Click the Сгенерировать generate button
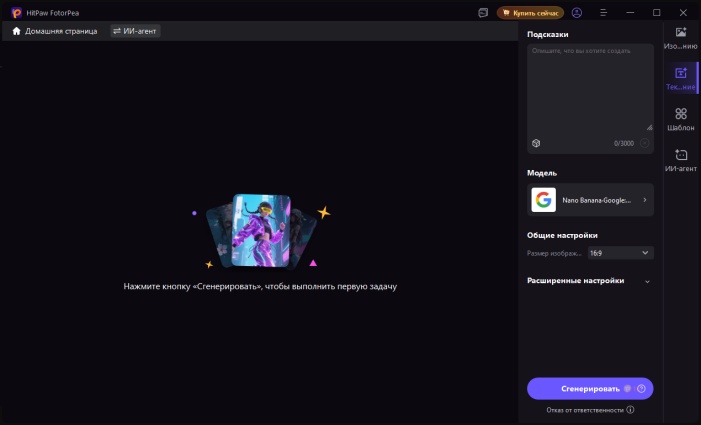The width and height of the screenshot is (701, 425). 590,389
